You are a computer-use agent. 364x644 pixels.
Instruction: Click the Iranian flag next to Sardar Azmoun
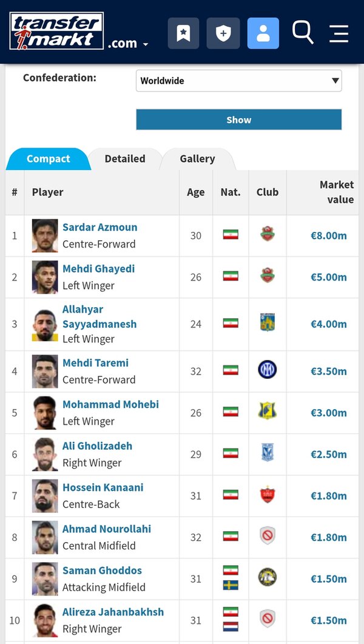(x=231, y=234)
